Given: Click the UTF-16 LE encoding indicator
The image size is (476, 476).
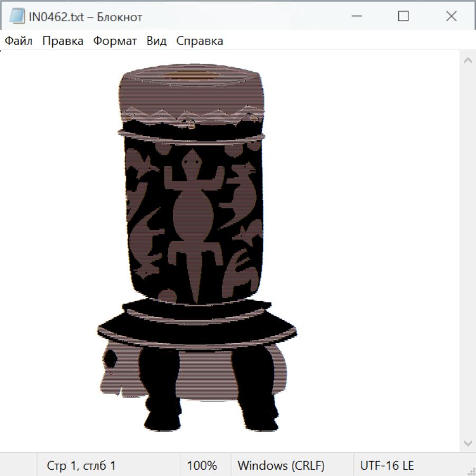Looking at the screenshot, I should click(387, 465).
